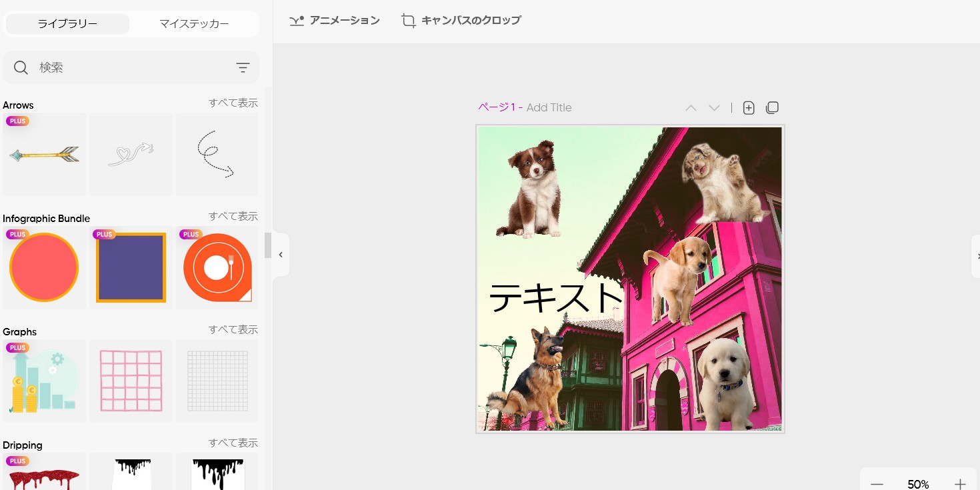The image size is (980, 490).
Task: Move page down with the down chevron
Action: pyautogui.click(x=714, y=107)
